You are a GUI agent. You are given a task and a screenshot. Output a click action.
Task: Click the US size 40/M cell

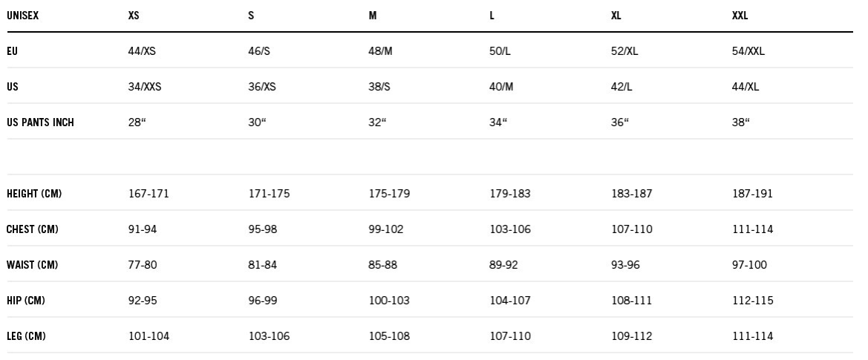tap(501, 87)
